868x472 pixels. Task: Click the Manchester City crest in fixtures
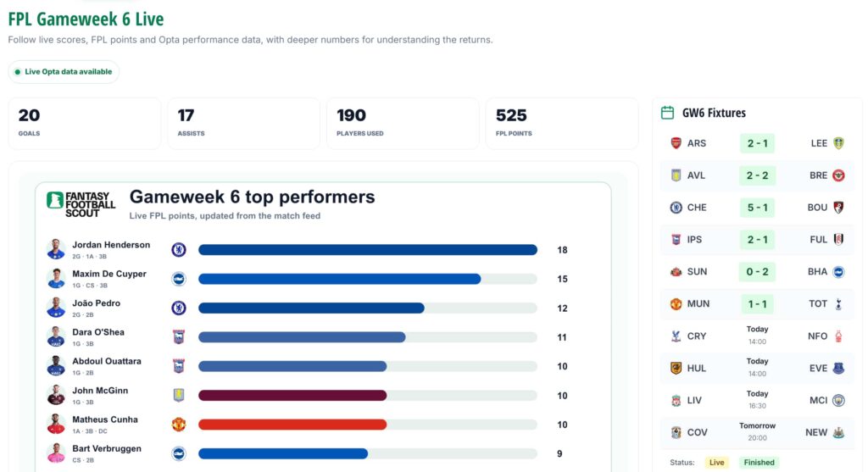tap(838, 400)
